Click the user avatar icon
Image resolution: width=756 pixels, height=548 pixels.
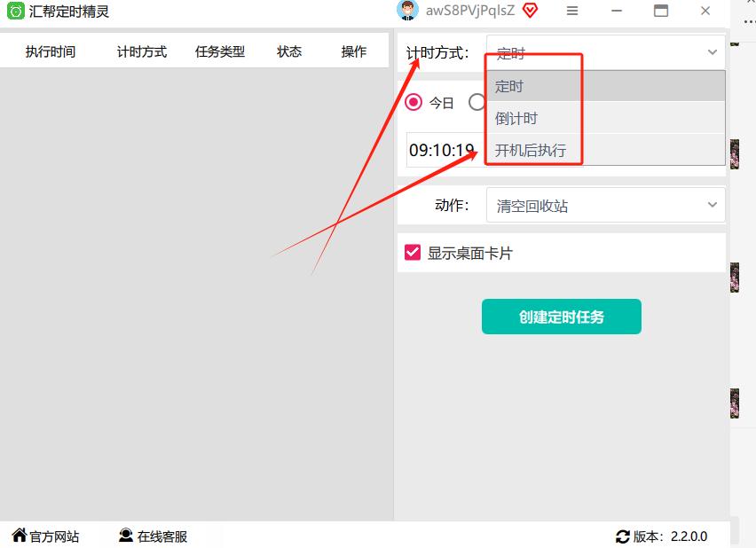point(407,12)
